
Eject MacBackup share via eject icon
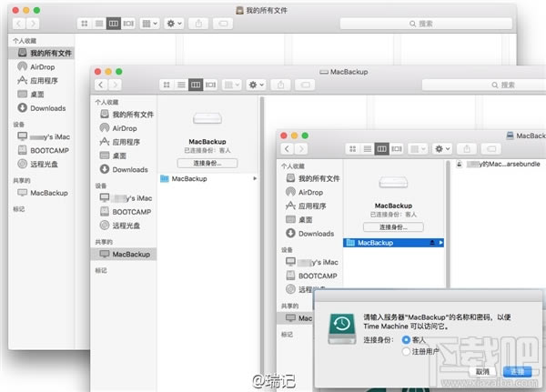pyautogui.click(x=432, y=243)
